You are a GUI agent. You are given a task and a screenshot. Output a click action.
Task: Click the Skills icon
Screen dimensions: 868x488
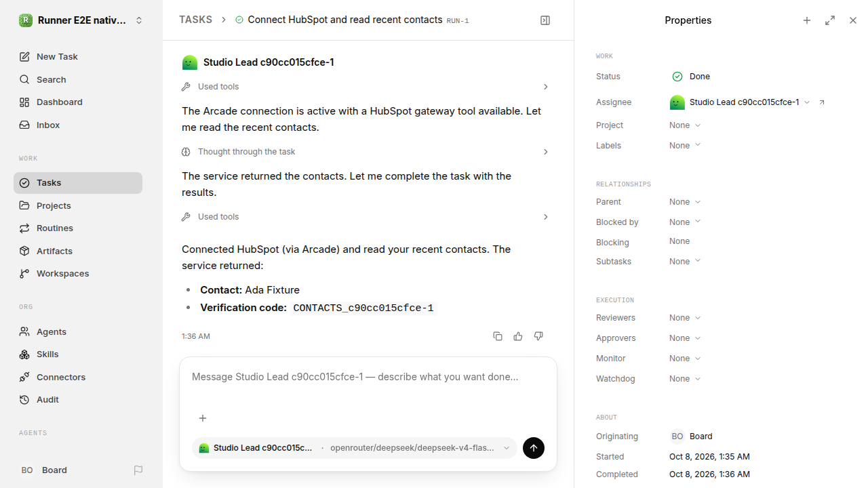(24, 354)
